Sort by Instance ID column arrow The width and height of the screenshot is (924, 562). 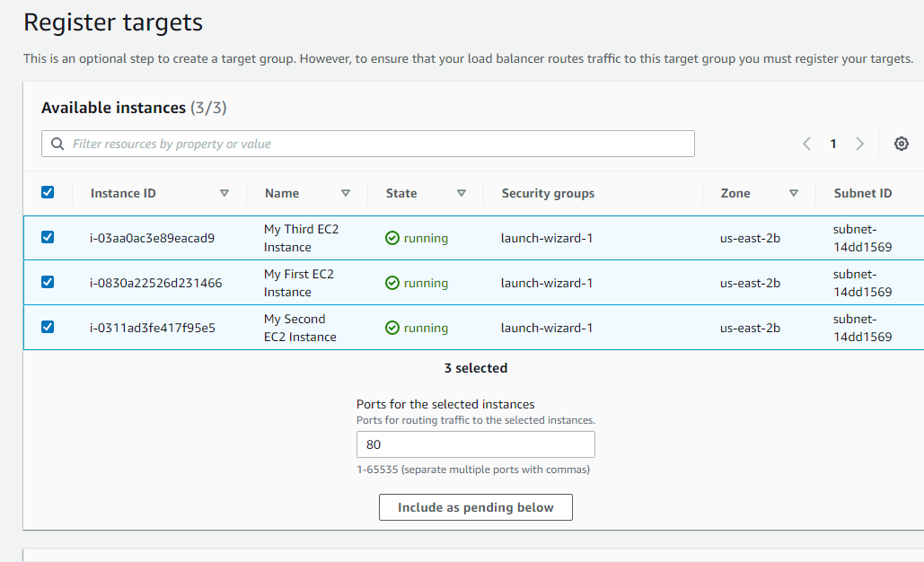pos(224,193)
